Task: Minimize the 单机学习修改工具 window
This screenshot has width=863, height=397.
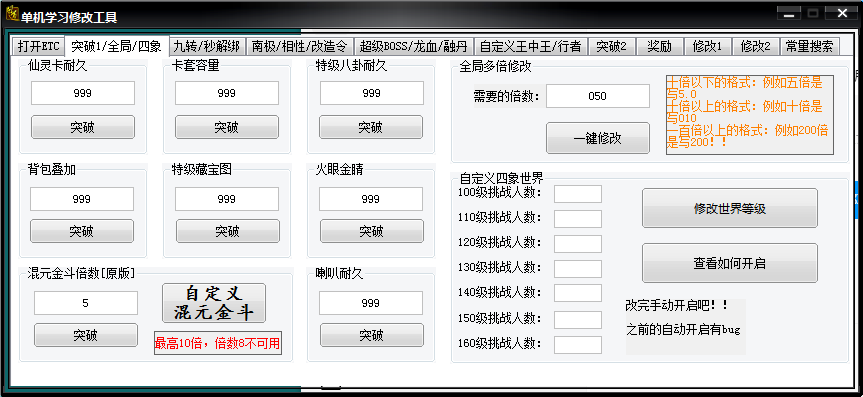Action: tap(789, 14)
